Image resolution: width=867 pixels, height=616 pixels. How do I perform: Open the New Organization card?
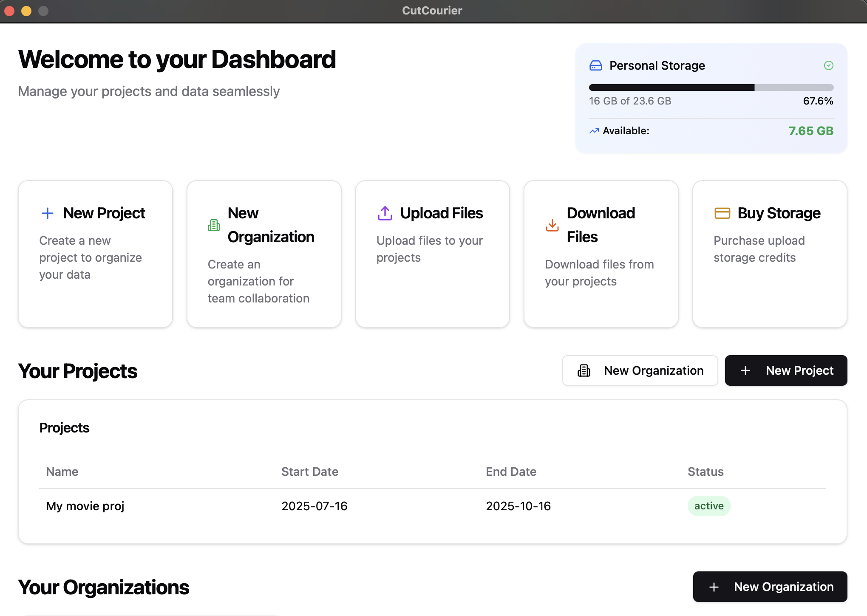pyautogui.click(x=264, y=254)
